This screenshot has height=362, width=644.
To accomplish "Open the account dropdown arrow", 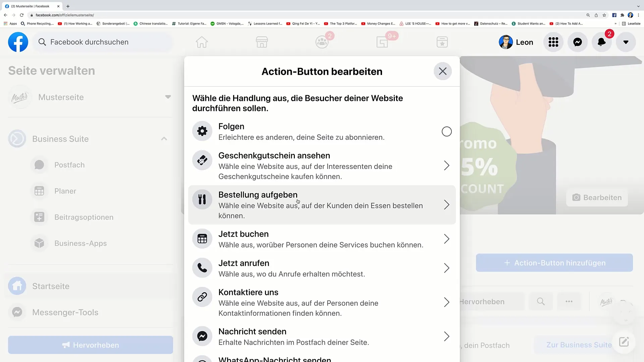I will click(x=626, y=42).
